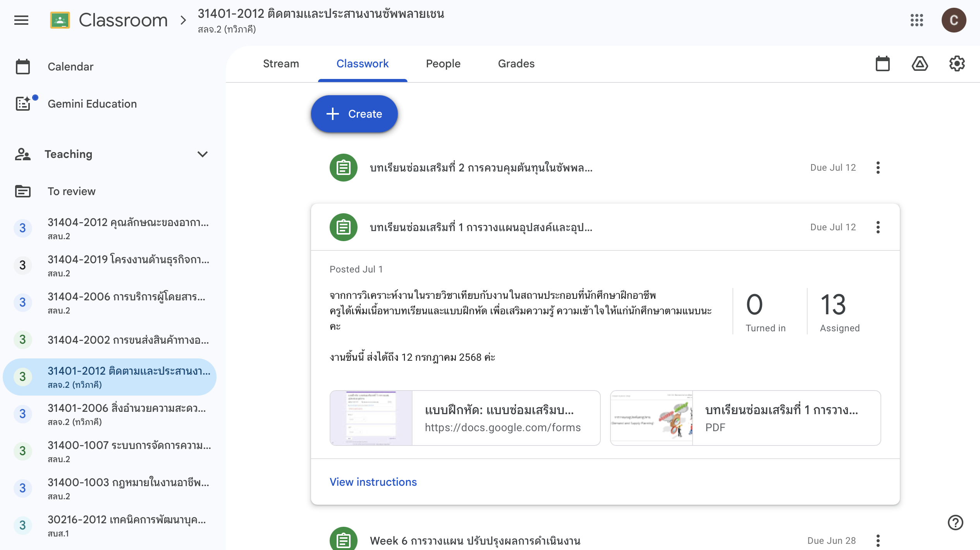Image resolution: width=980 pixels, height=550 pixels.
Task: Open class 31404-2006 การบริการผู้โดยสาร...
Action: click(109, 302)
